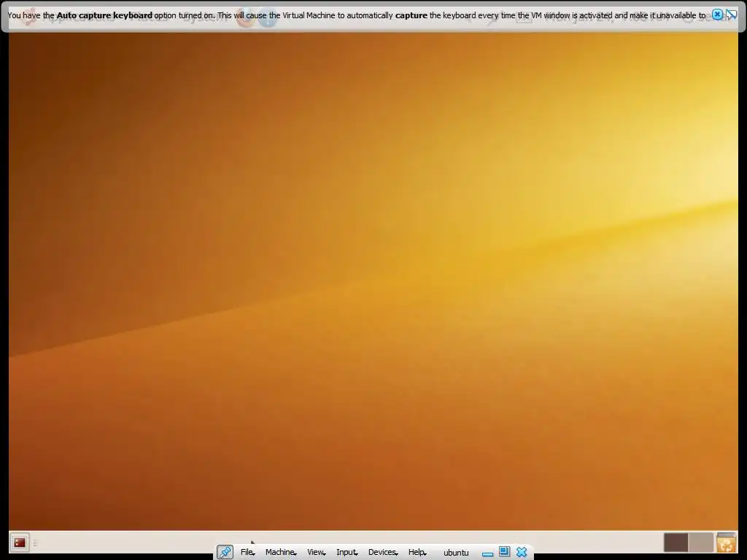Open the View menu
Screen dimensions: 747x560
click(x=317, y=552)
